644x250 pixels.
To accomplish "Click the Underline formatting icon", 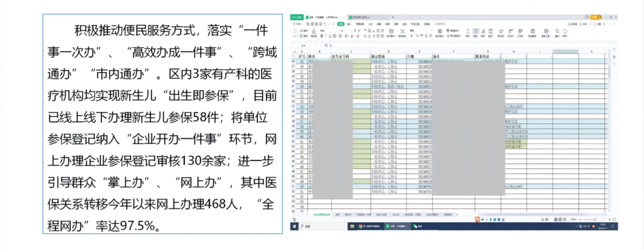I will 330,36.
